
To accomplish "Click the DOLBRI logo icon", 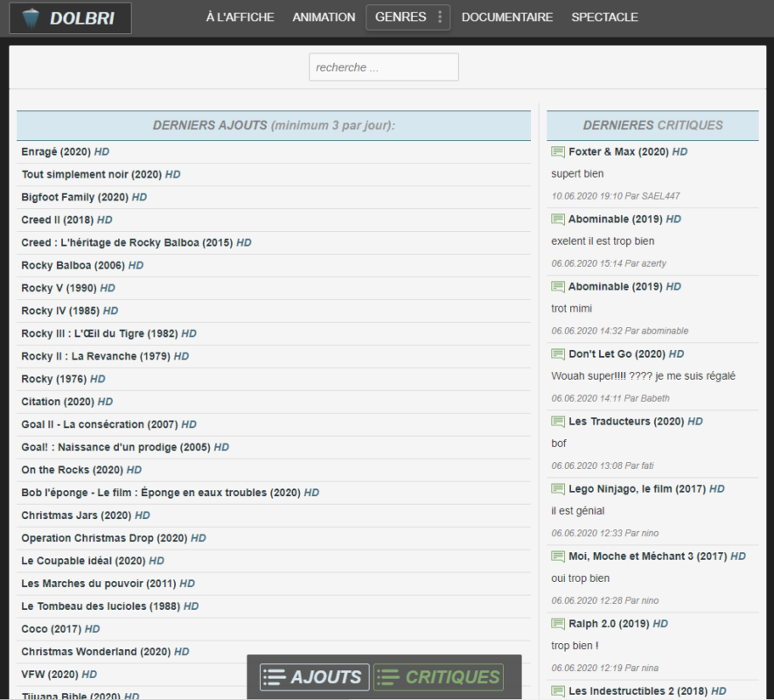I will coord(31,18).
